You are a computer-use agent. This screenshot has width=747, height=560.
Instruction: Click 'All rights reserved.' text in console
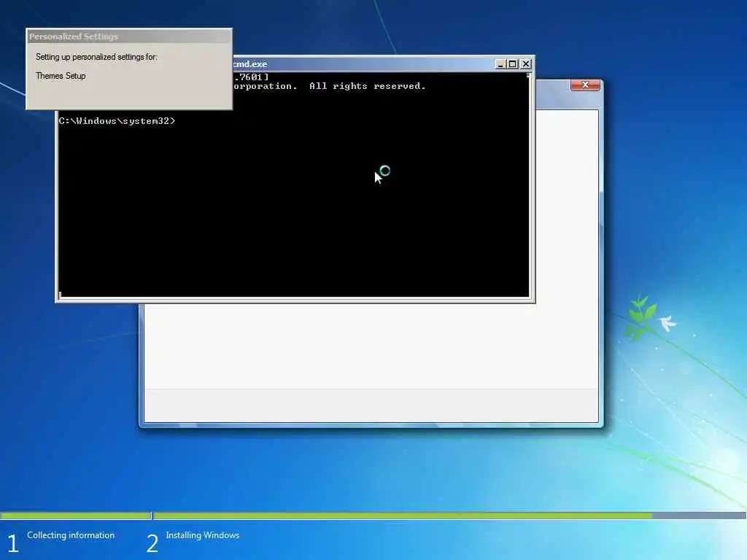[367, 86]
